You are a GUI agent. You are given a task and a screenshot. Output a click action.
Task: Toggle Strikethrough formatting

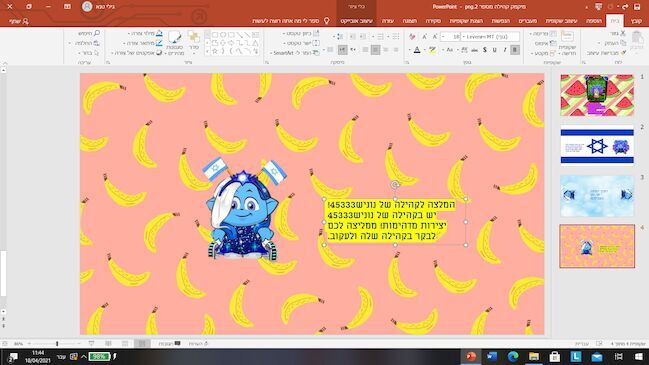coord(475,50)
